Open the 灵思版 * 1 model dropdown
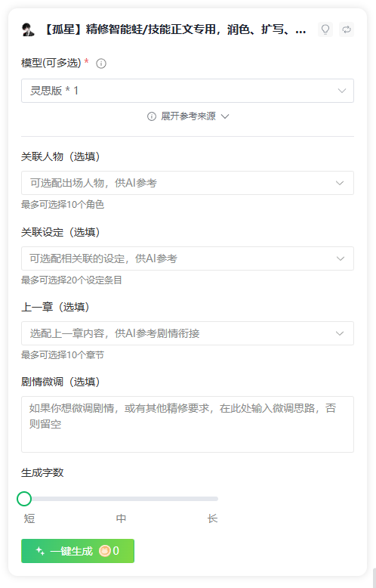The height and width of the screenshot is (588, 376). 187,91
